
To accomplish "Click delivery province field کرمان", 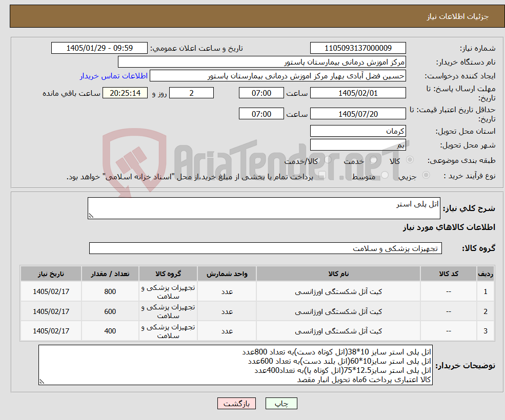I will point(358,131).
